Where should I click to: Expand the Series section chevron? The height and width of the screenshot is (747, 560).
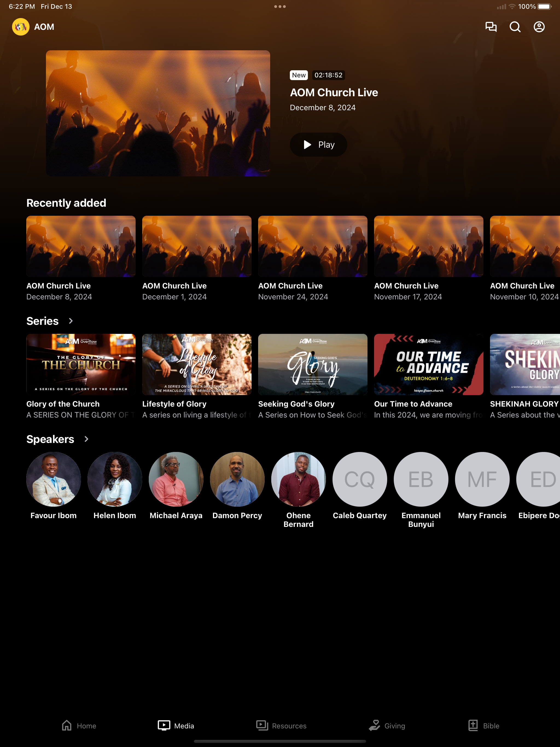tap(71, 321)
